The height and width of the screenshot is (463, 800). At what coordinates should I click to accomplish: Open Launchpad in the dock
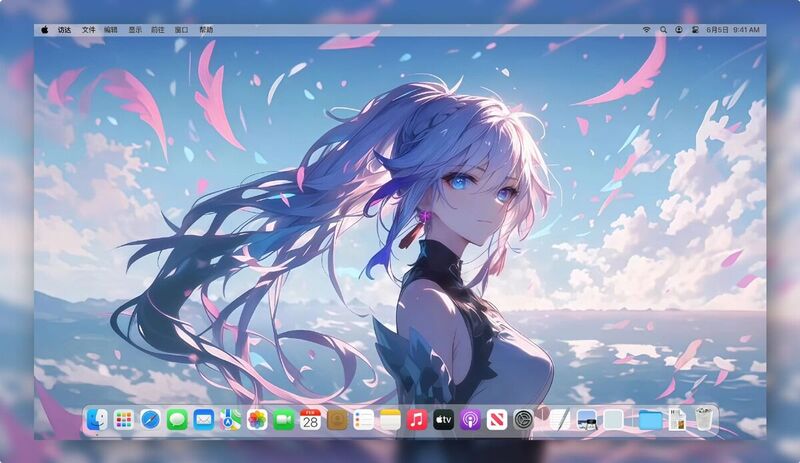tap(123, 420)
